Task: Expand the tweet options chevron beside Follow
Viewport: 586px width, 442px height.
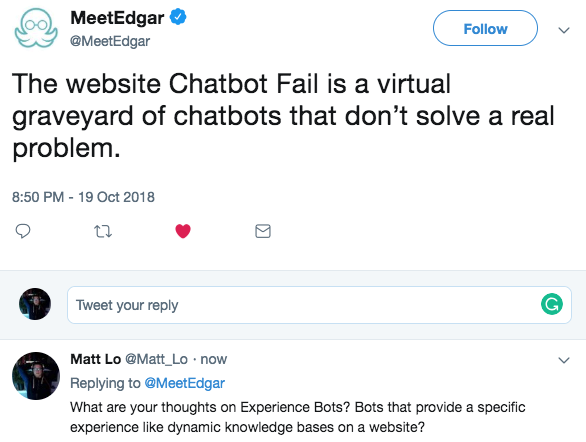Action: (564, 30)
